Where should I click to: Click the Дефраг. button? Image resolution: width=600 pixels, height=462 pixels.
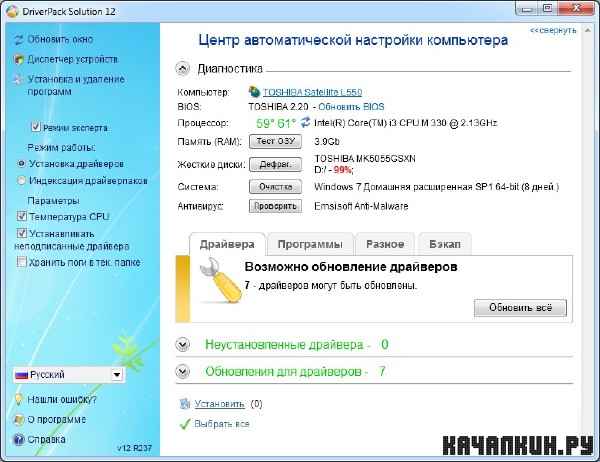275,165
